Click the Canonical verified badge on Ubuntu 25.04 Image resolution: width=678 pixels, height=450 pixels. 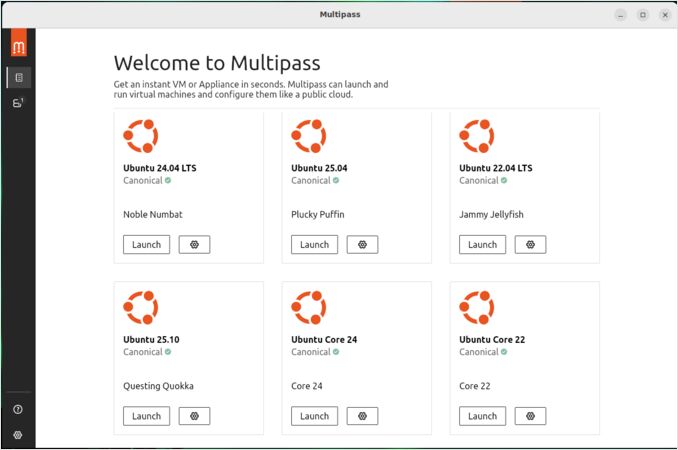(x=336, y=181)
